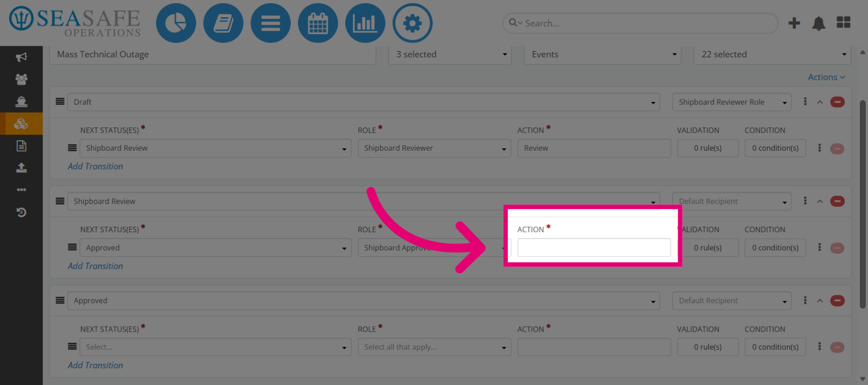
Task: Open 0 condition(s) for Review transition
Action: tap(775, 148)
